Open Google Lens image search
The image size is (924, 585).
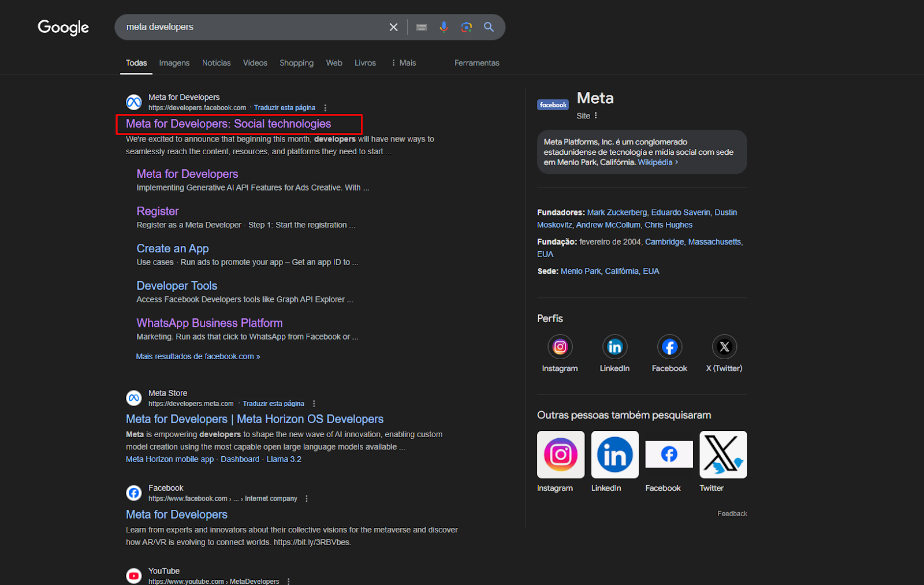click(467, 27)
